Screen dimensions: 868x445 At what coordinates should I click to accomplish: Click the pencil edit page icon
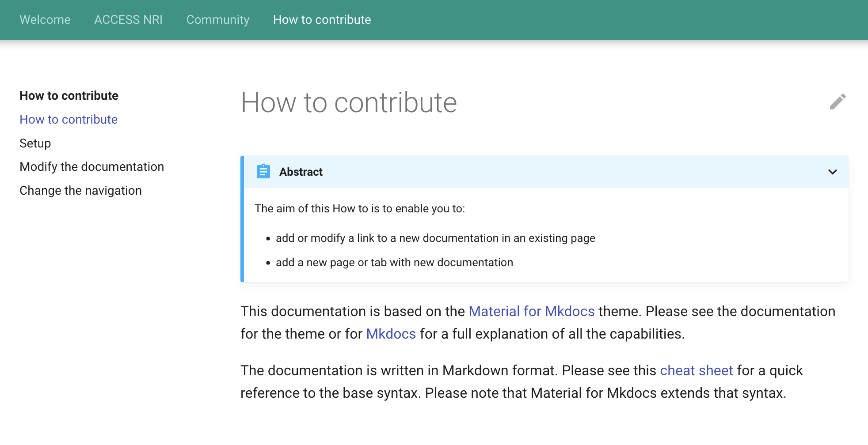[838, 102]
